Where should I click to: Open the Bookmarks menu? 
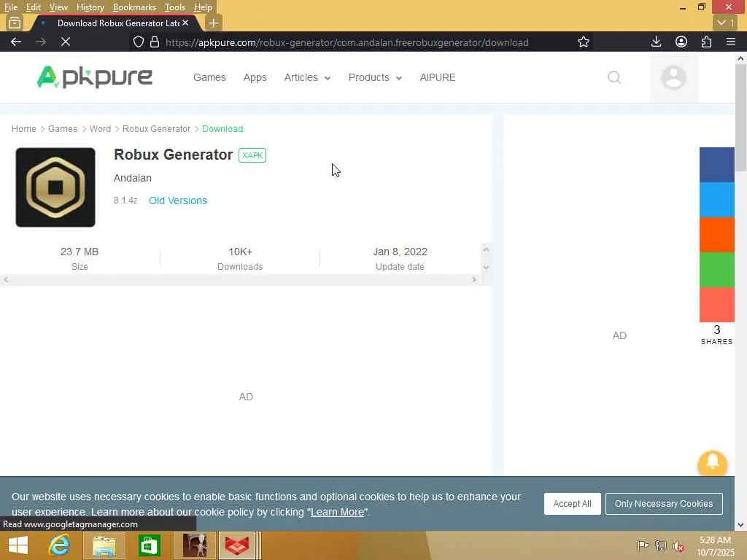click(134, 7)
